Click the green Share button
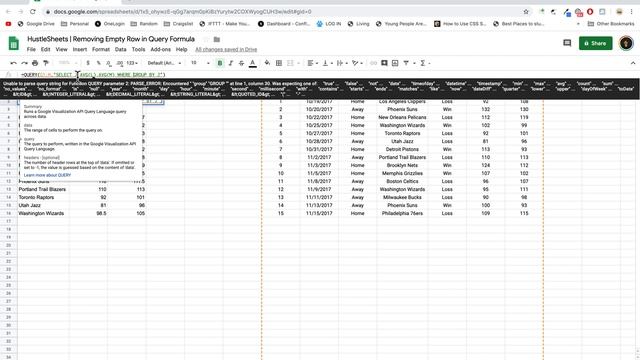640x360 pixels. tap(596, 43)
